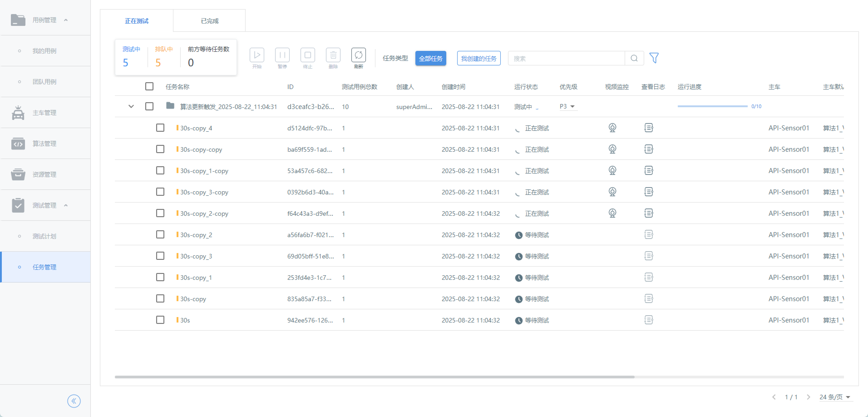
Task: Check the 算法更新触发 task group checkbox
Action: coord(149,107)
